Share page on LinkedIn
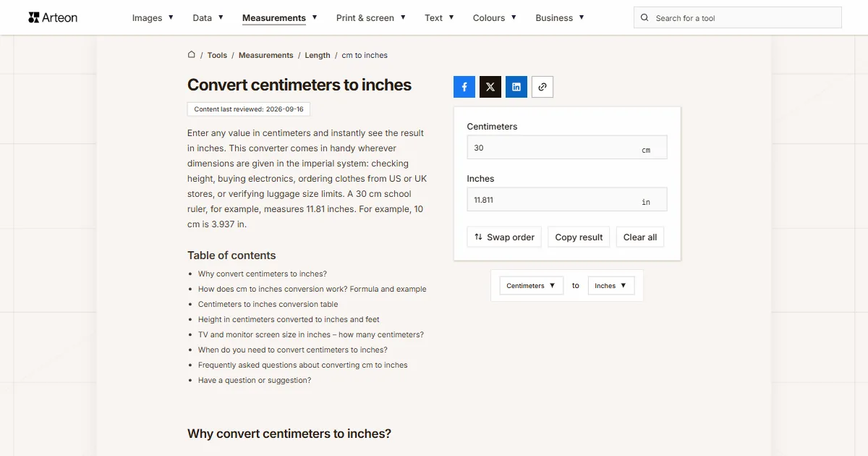Screen dimensions: 868x456 tap(516, 87)
